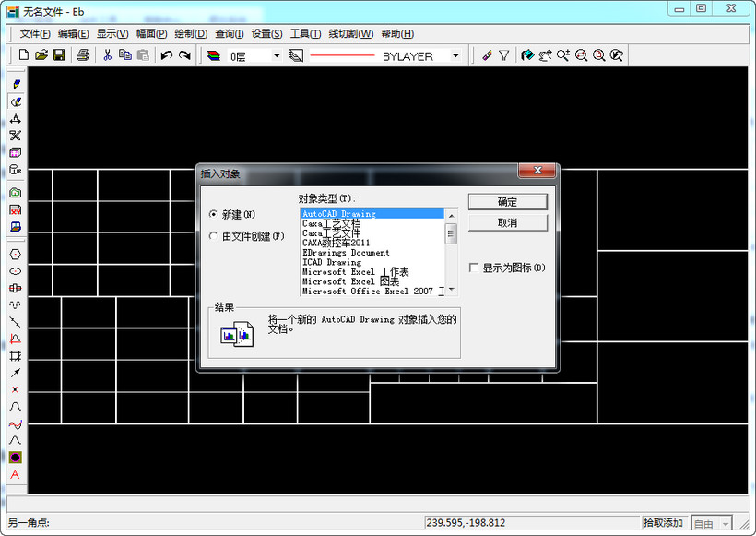
Task: Select the red A text tool
Action: [16, 475]
